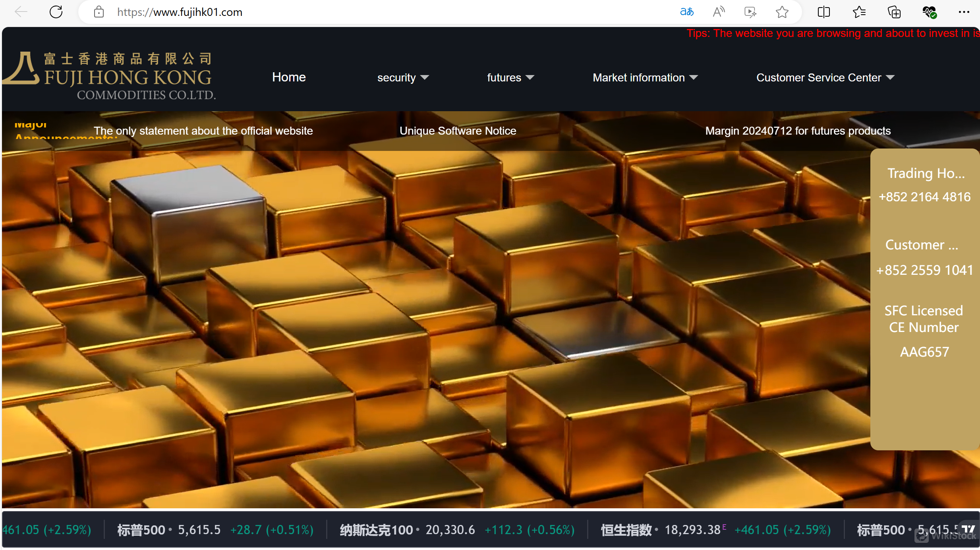
Task: Click the browser back arrow
Action: pos(21,12)
